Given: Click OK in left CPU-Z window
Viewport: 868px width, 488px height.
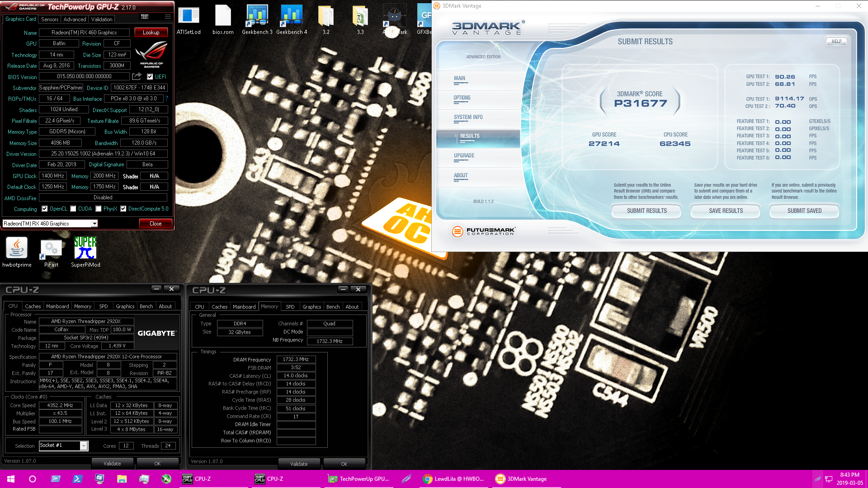Looking at the screenshot, I should [x=157, y=464].
